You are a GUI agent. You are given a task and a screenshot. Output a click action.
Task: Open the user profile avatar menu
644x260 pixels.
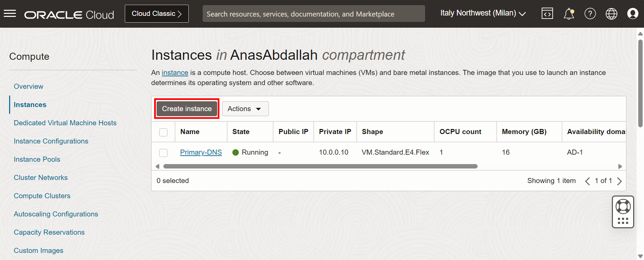[x=633, y=14]
